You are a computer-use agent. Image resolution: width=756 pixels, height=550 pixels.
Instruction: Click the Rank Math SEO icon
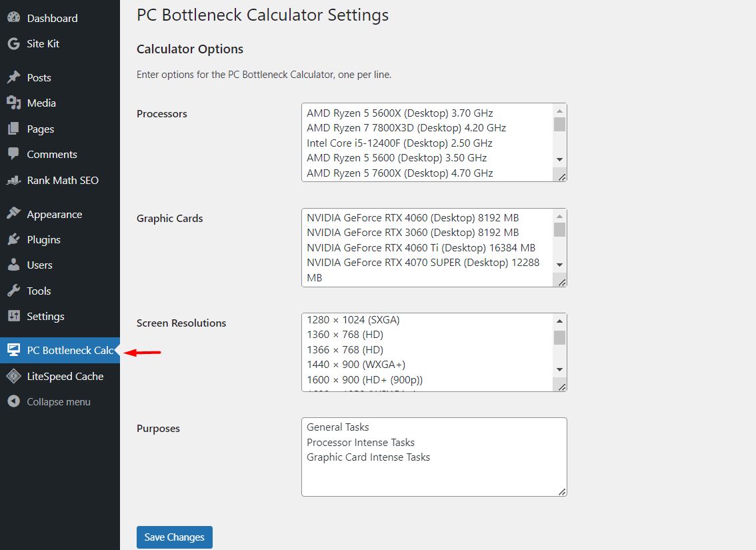(13, 180)
